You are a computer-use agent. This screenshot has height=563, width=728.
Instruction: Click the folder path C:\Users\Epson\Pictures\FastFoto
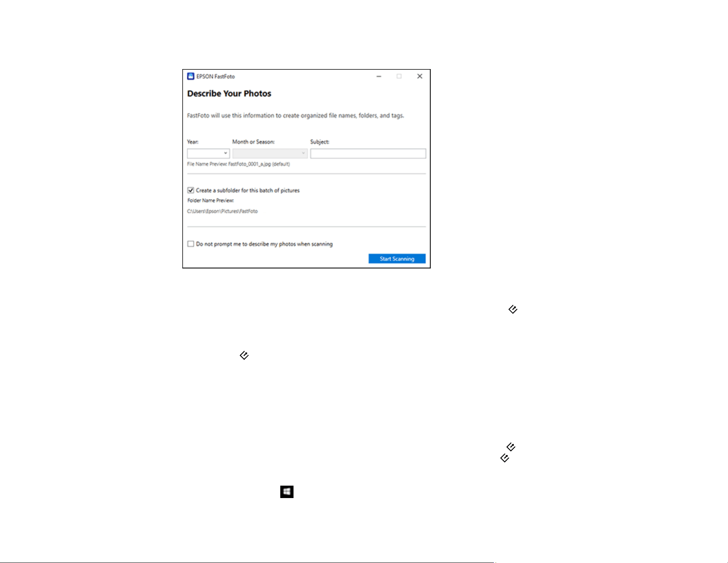tap(222, 211)
